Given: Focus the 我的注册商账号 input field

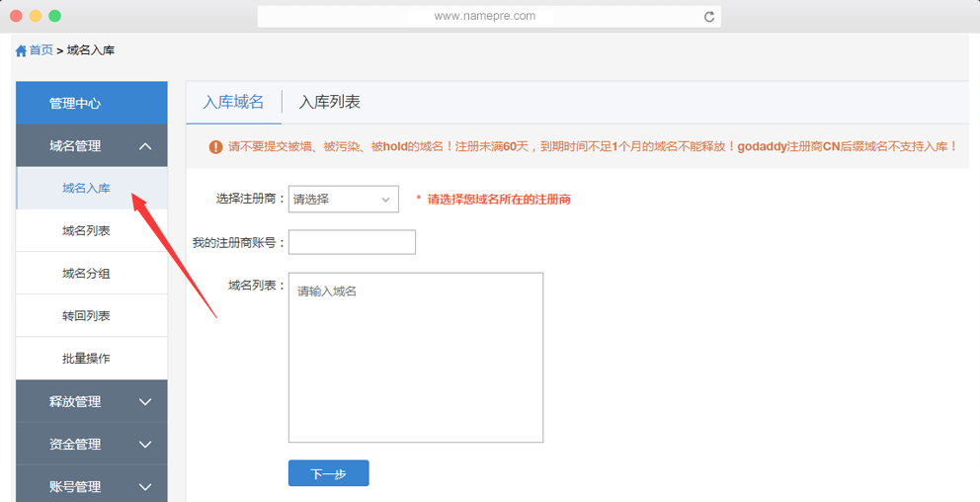Looking at the screenshot, I should pos(352,242).
